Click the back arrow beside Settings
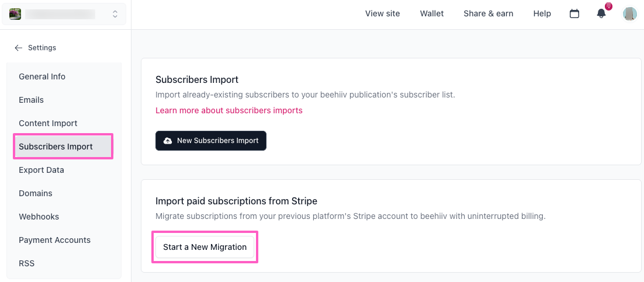 point(19,48)
